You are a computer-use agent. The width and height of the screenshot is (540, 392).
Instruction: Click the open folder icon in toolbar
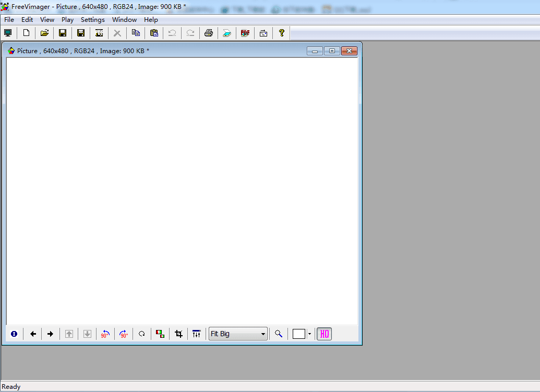pyautogui.click(x=44, y=33)
